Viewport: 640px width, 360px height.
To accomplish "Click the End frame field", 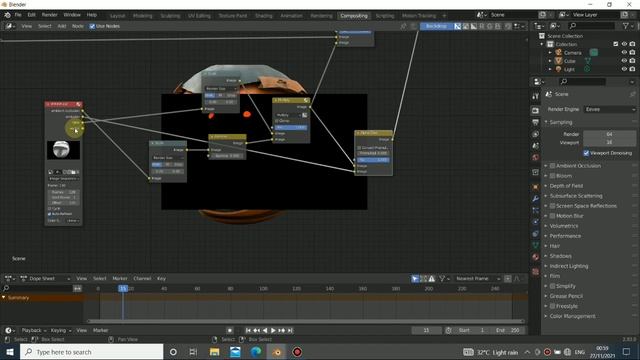I will [x=508, y=330].
